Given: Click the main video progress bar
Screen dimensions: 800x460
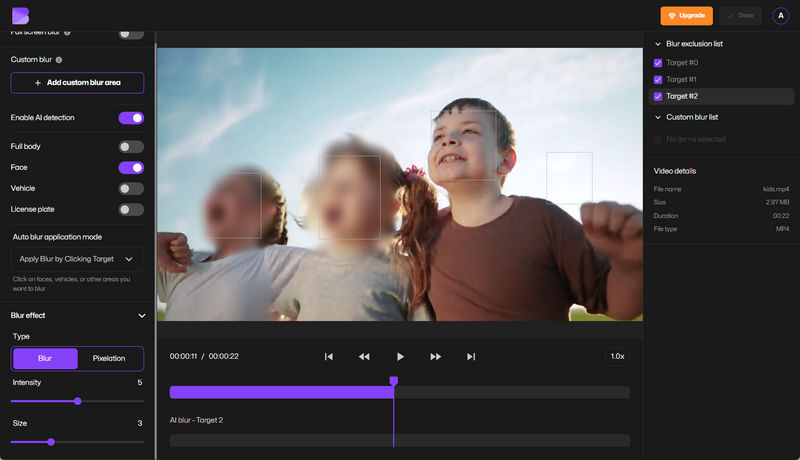Looking at the screenshot, I should pyautogui.click(x=400, y=392).
